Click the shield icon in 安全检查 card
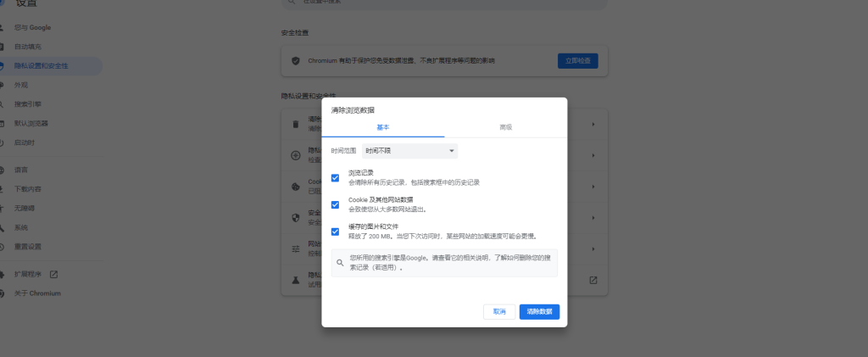The height and width of the screenshot is (357, 868). click(296, 61)
